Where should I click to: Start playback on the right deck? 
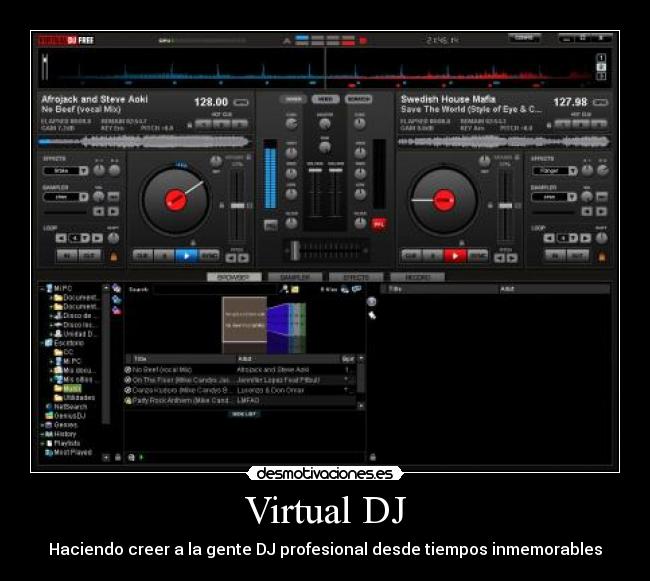(x=455, y=256)
